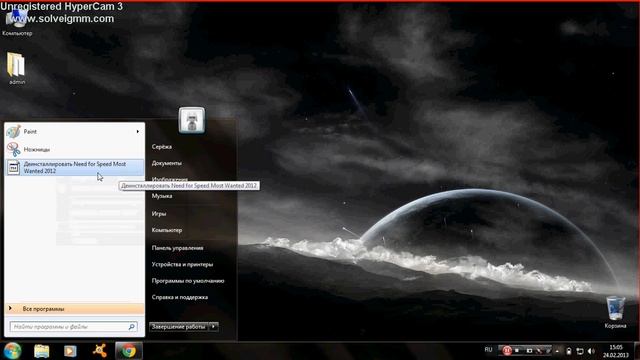This screenshot has height=360, width=640.
Task: Open Программы по умолчанию
Action: tap(188, 281)
